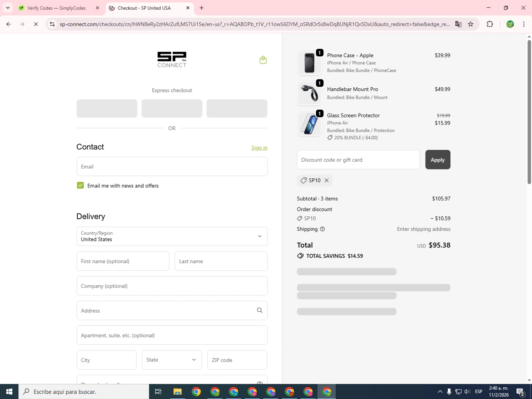This screenshot has width=532, height=399.
Task: Click the ZIP code field
Action: coord(237,360)
